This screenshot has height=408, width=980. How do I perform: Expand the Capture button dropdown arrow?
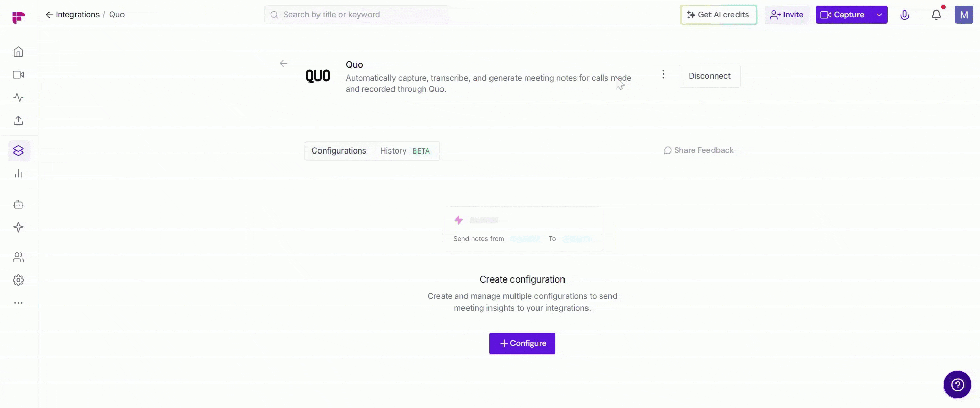pyautogui.click(x=879, y=15)
